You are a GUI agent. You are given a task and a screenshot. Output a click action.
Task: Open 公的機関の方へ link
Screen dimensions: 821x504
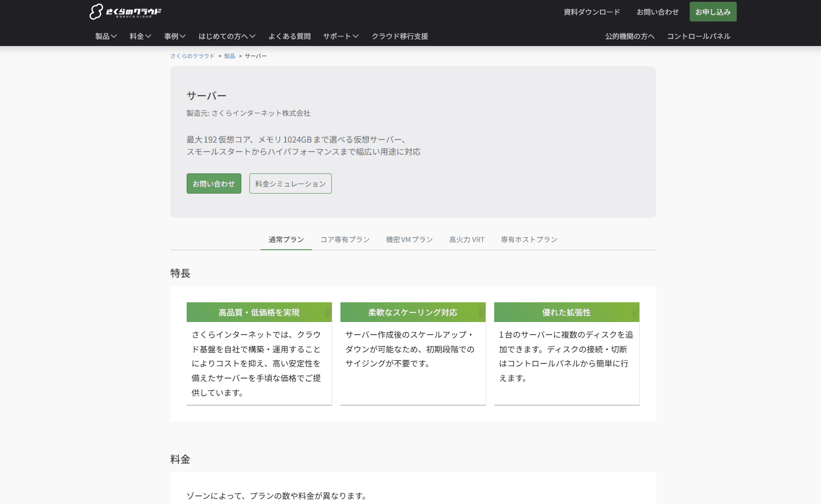tap(630, 36)
